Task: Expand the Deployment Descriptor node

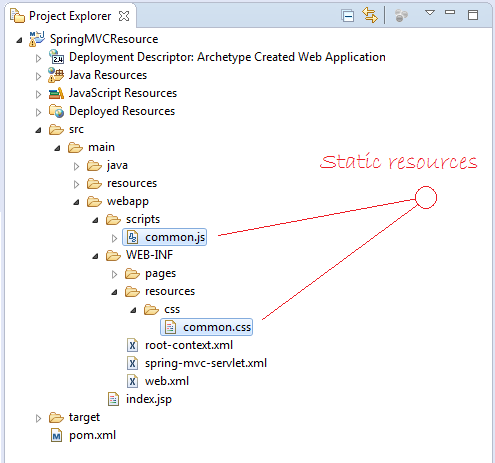Action: [x=38, y=58]
